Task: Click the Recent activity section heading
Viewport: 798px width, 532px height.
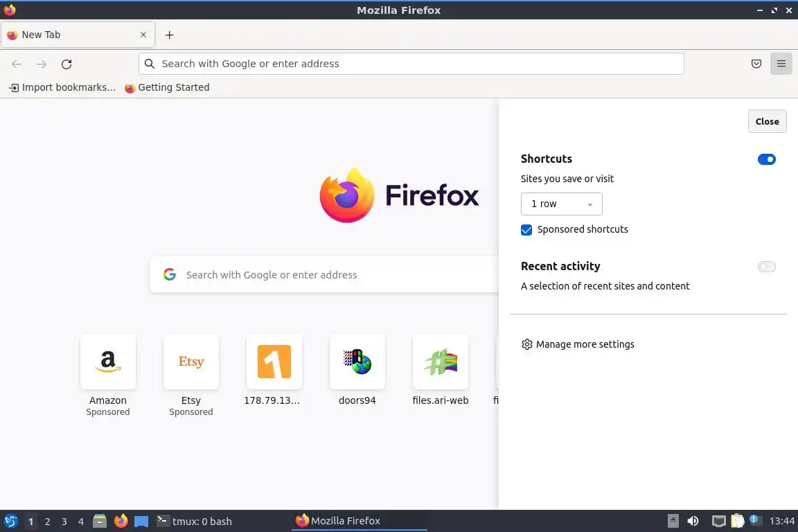Action: [x=560, y=266]
